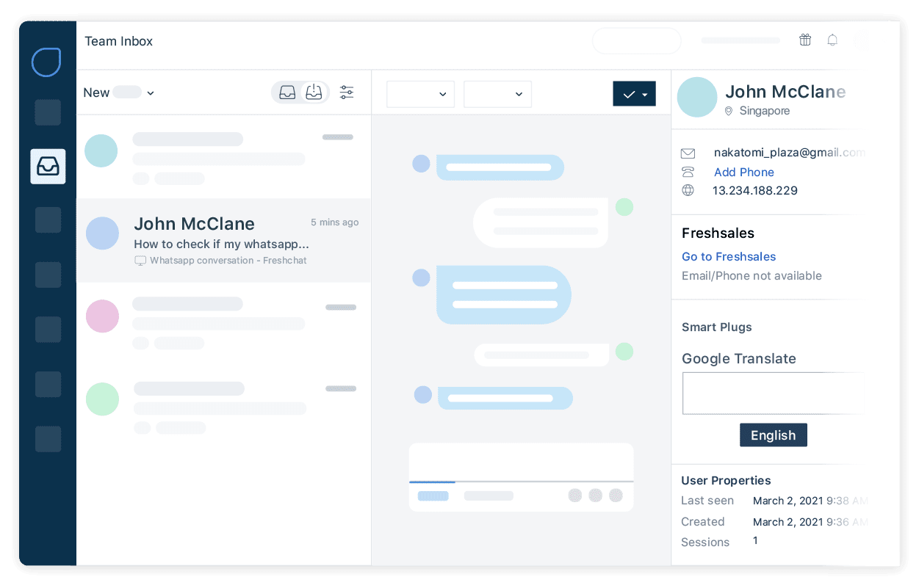Open the notifications bell
The width and height of the screenshot is (919, 588).
(832, 40)
